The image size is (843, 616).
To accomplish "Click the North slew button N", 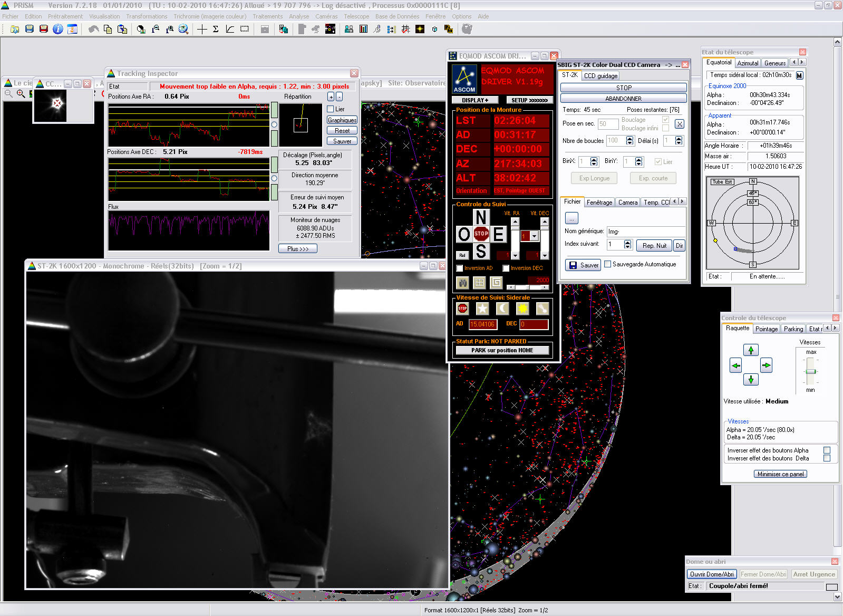I will pos(480,217).
